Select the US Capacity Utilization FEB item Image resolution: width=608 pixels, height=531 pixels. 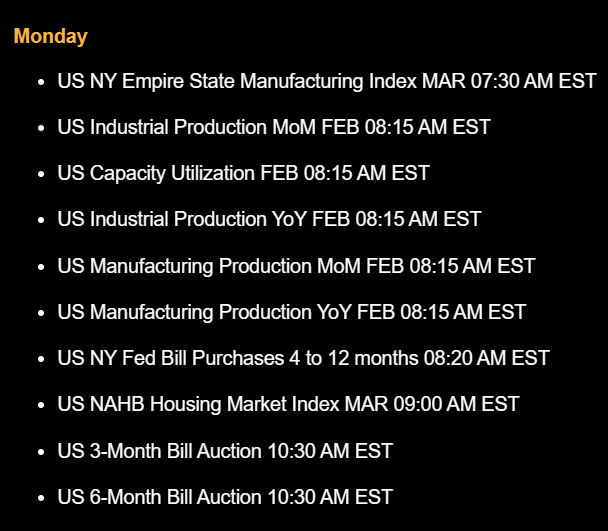pos(243,173)
